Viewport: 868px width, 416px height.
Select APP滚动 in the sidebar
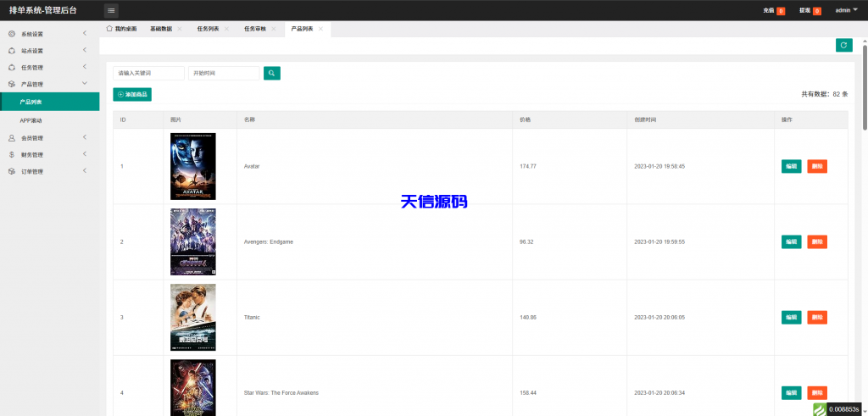[x=31, y=120]
